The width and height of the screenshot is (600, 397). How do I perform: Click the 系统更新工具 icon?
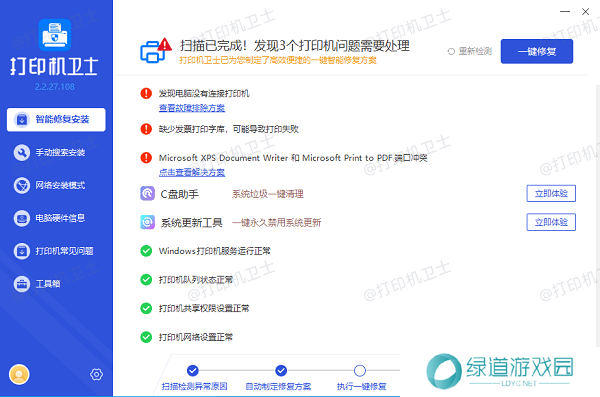click(147, 222)
